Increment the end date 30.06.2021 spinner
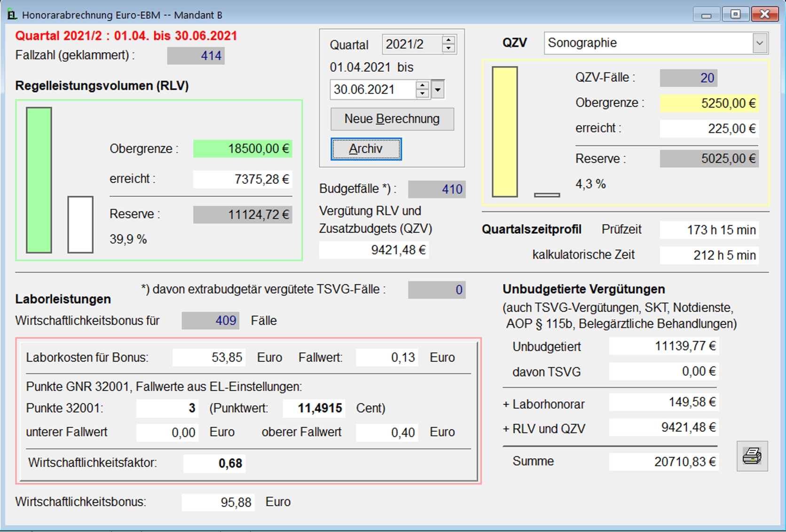The width and height of the screenshot is (786, 532). tap(422, 86)
